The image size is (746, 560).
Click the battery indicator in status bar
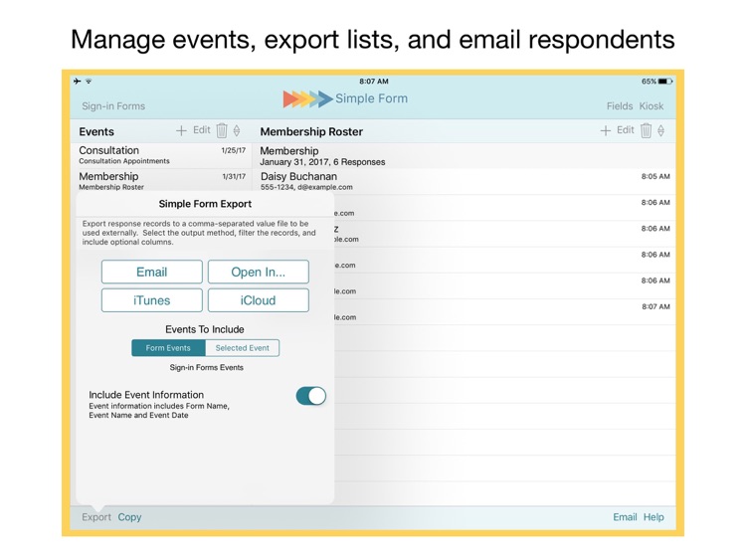665,82
